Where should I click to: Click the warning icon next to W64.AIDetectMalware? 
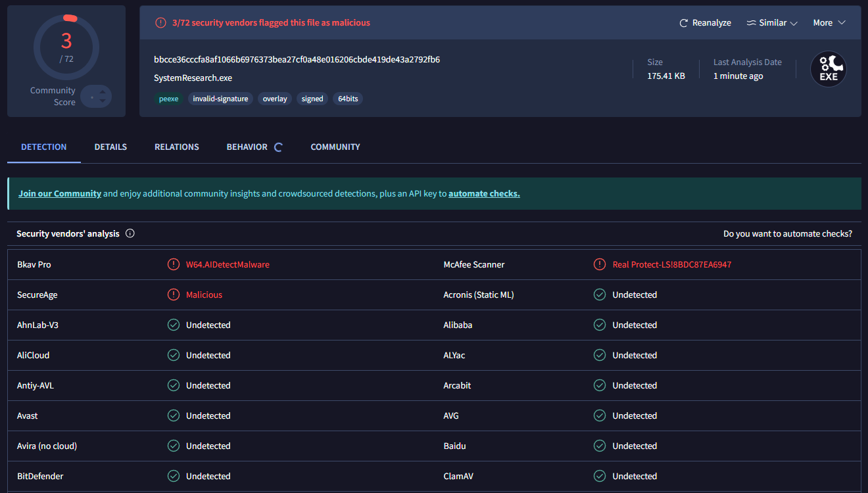pyautogui.click(x=174, y=264)
